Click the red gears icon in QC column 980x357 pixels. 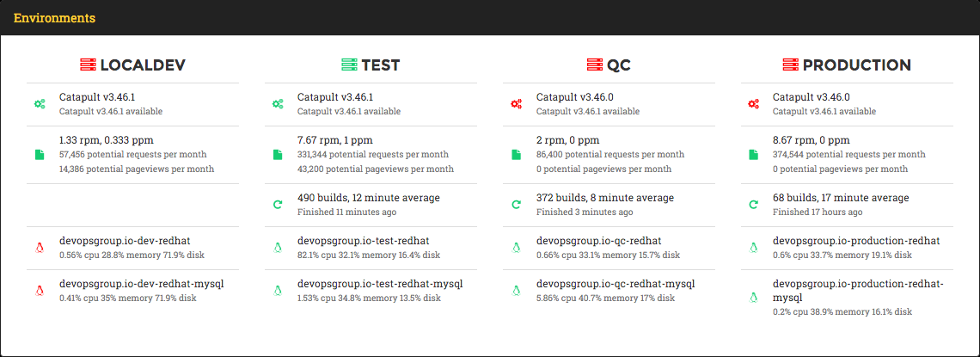tap(517, 104)
